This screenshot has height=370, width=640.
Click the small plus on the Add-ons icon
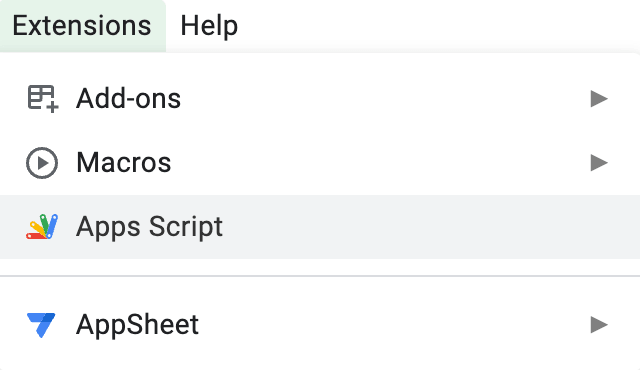[52, 107]
